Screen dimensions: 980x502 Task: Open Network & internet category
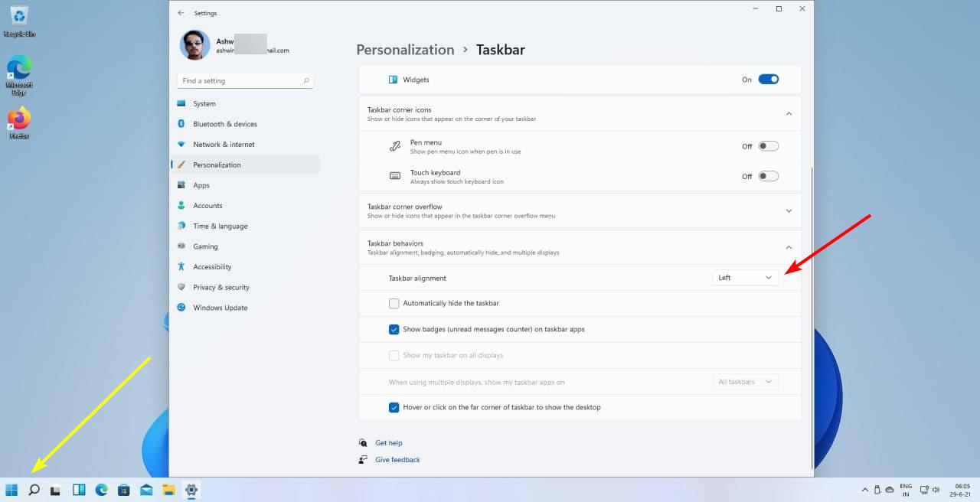[x=245, y=144]
